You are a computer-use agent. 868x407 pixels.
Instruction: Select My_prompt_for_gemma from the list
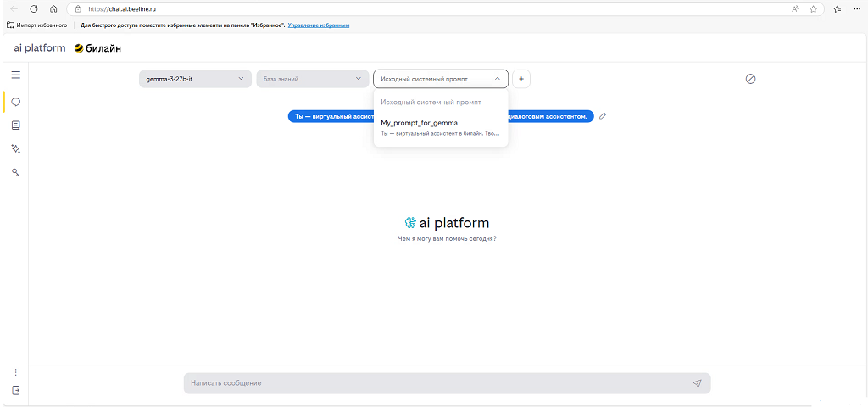tap(441, 127)
